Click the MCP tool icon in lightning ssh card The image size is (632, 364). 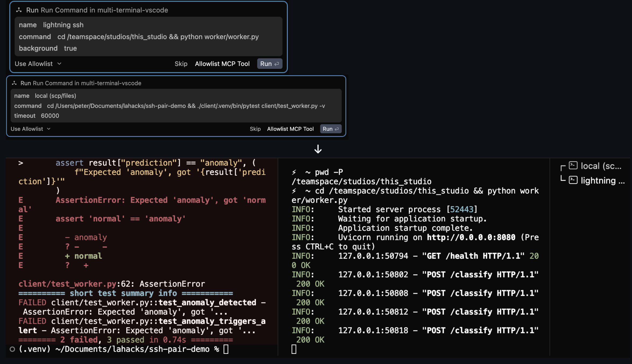pos(19,10)
